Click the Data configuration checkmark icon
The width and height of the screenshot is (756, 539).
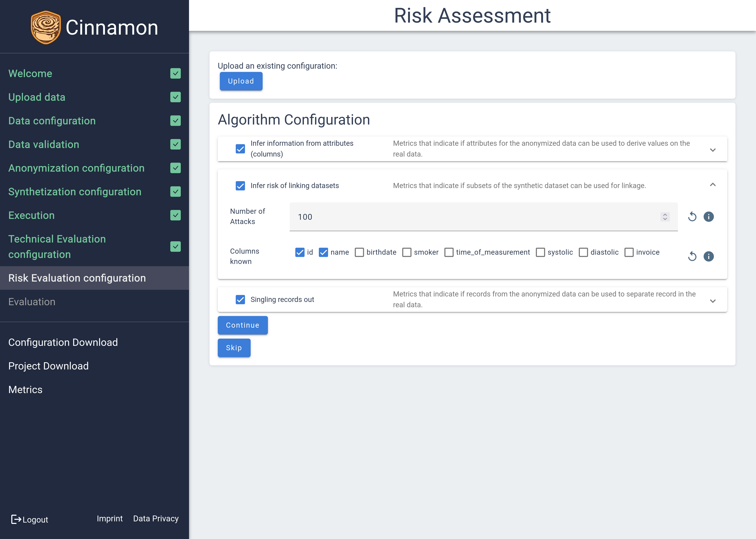point(175,121)
